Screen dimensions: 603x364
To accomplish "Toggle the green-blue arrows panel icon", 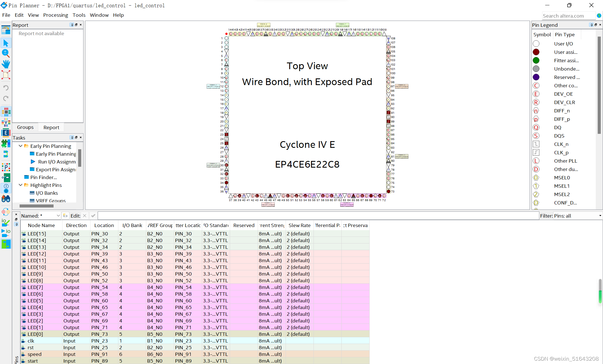I will tap(6, 244).
